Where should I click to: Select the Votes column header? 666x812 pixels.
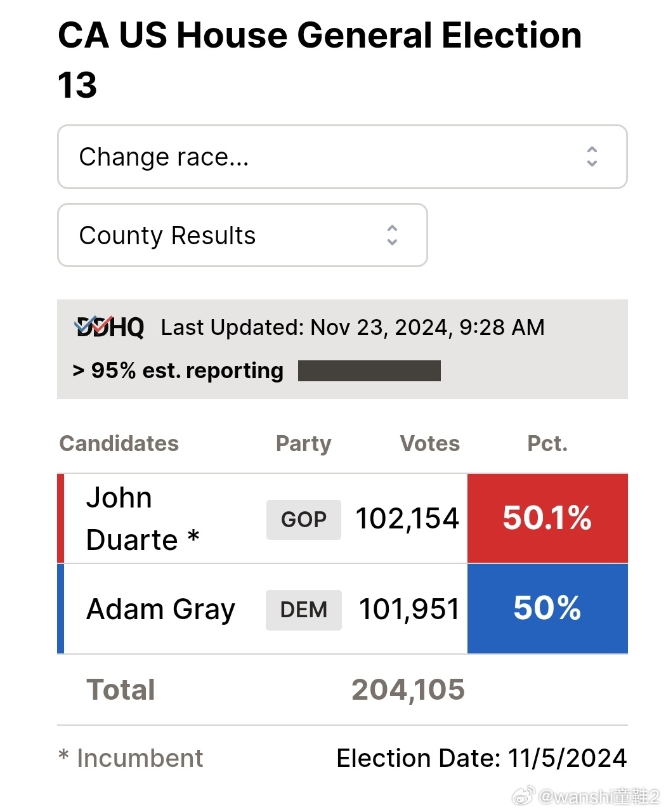429,443
